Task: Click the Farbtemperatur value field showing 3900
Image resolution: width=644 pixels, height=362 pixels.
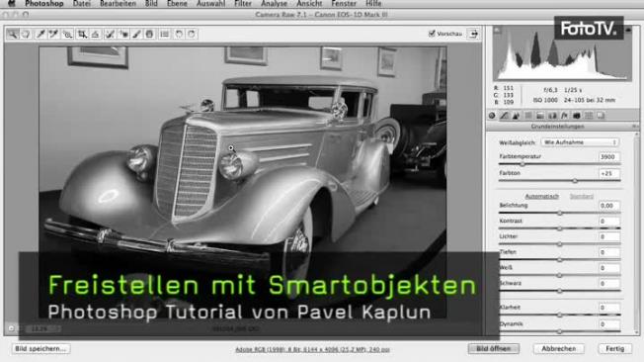Action: click(x=608, y=157)
